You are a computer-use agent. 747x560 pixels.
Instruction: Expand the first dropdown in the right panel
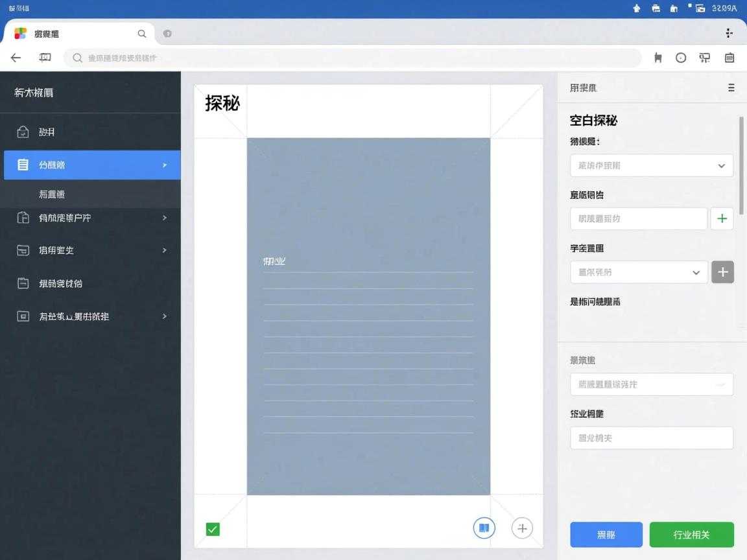[x=651, y=165]
